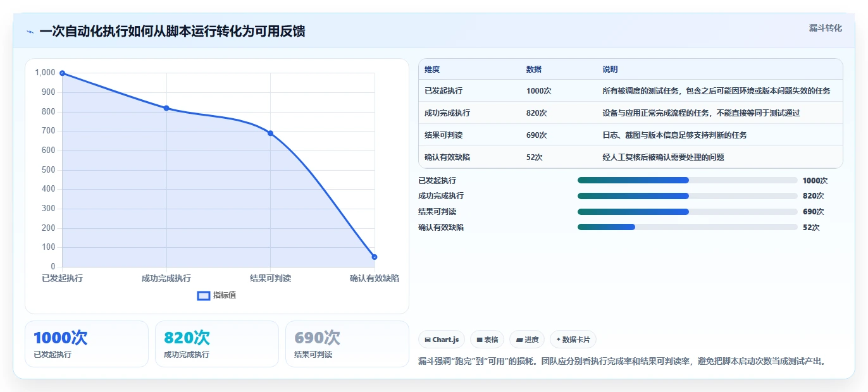
Task: Click the 690次 cell in the table
Action: tap(536, 135)
